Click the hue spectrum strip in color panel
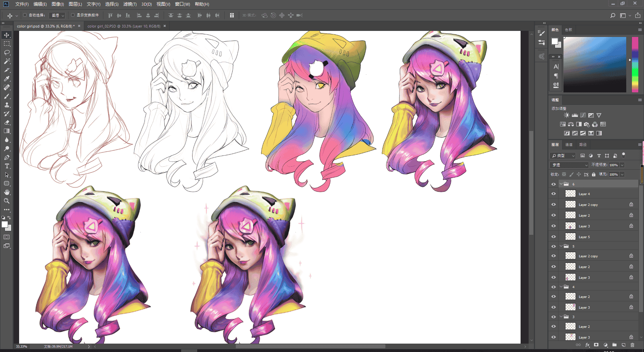 tap(635, 64)
